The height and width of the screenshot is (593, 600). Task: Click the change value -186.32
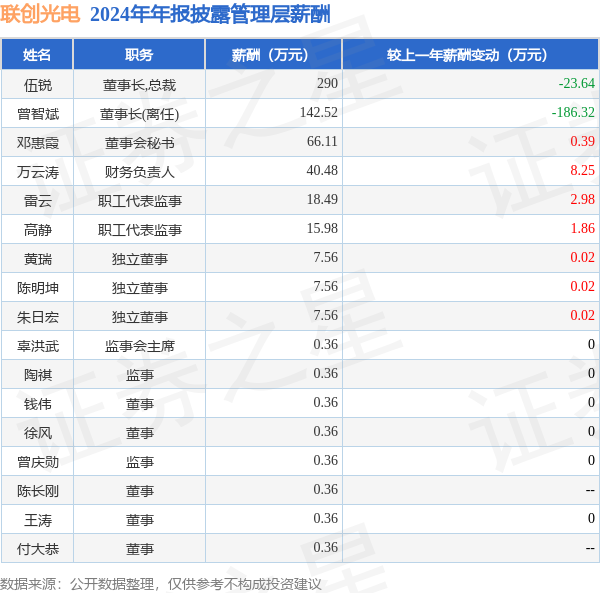pyautogui.click(x=573, y=112)
